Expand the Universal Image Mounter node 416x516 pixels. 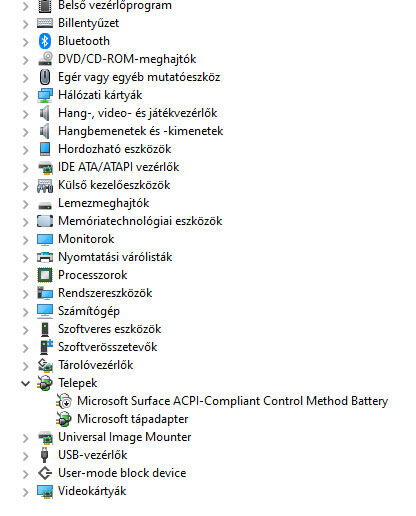[x=25, y=438]
